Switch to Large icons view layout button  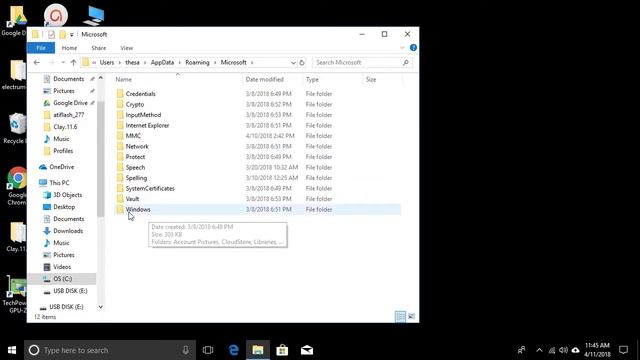pyautogui.click(x=412, y=316)
